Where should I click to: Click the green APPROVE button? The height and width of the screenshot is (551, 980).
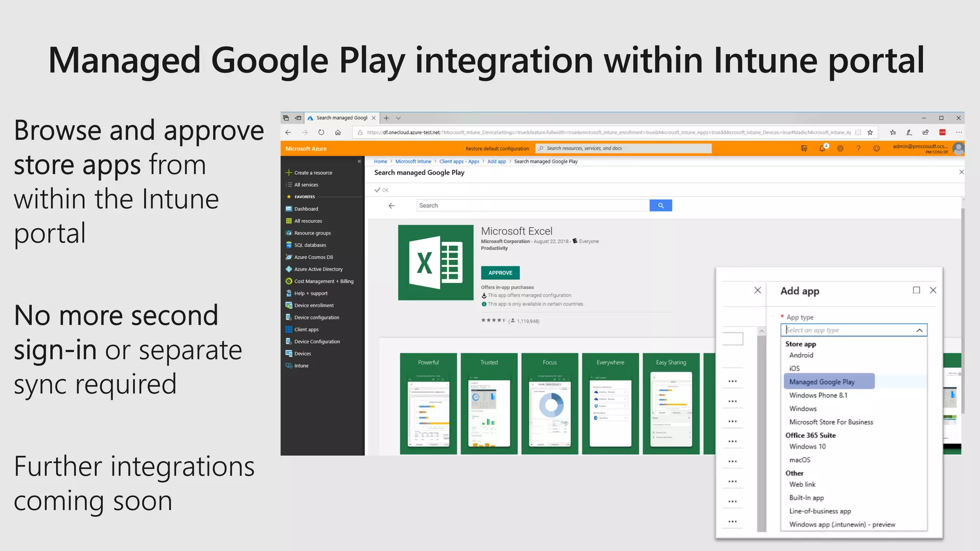pos(500,273)
